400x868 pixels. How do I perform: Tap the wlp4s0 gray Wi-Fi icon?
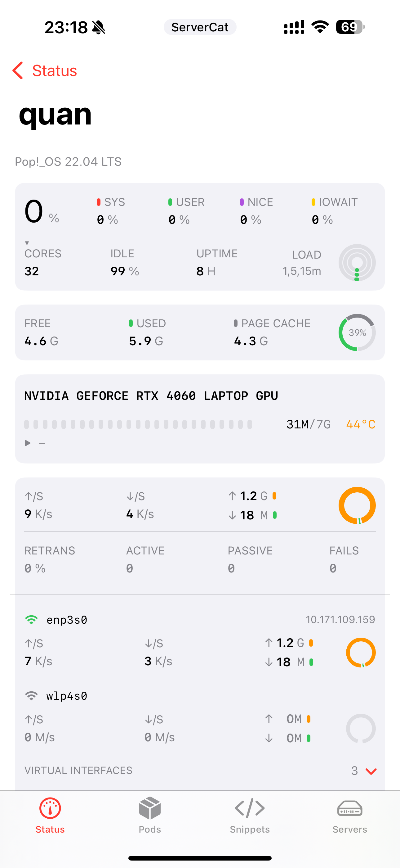(x=32, y=696)
